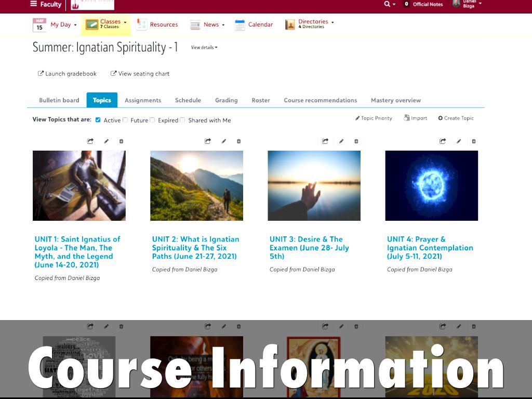Click the hamburger menu icon beside Faculty
This screenshot has width=532, height=399.
[34, 4]
